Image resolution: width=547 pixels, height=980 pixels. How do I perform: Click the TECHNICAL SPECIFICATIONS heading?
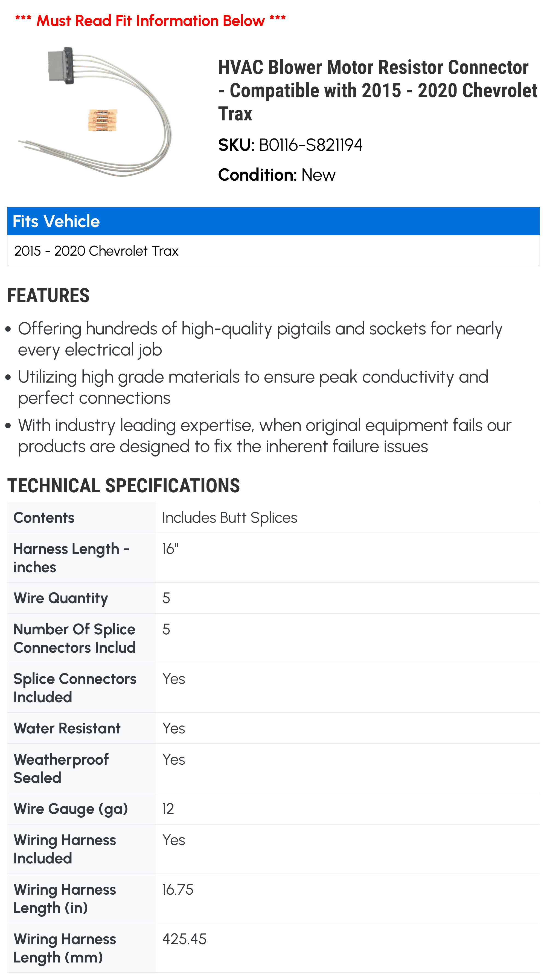124,486
